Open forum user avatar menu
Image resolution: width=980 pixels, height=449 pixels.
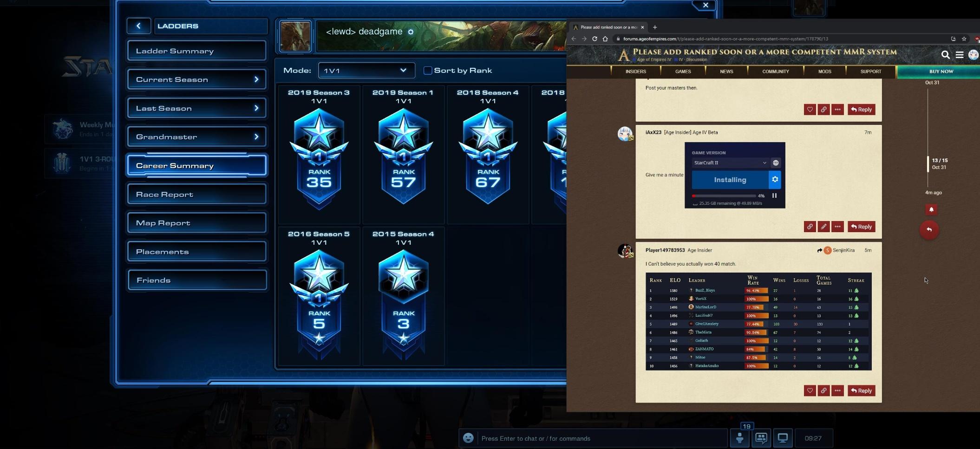pos(973,55)
